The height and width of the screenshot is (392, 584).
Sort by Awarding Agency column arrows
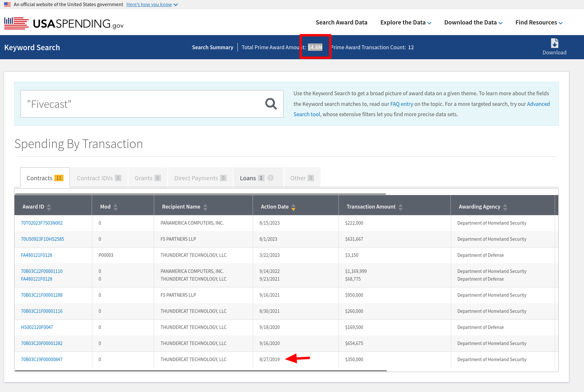point(505,207)
